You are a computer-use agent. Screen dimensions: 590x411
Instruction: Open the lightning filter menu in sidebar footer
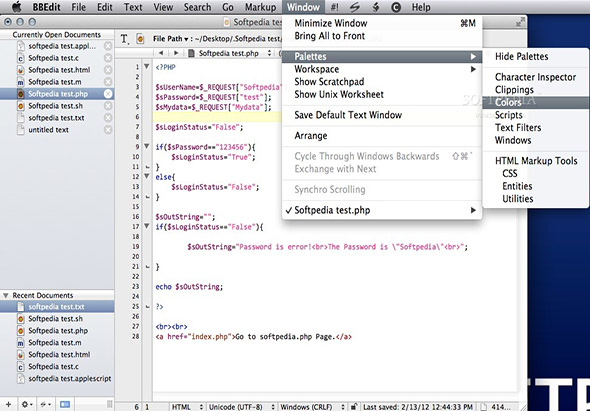(x=46, y=405)
